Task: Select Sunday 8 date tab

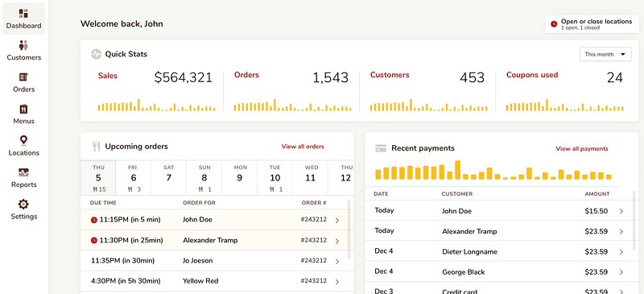Action: pos(204,178)
